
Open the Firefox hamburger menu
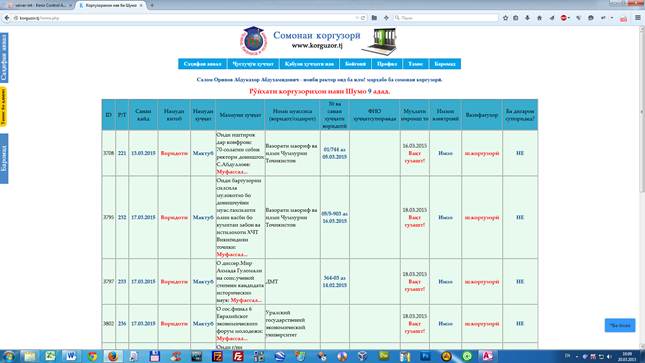point(638,18)
